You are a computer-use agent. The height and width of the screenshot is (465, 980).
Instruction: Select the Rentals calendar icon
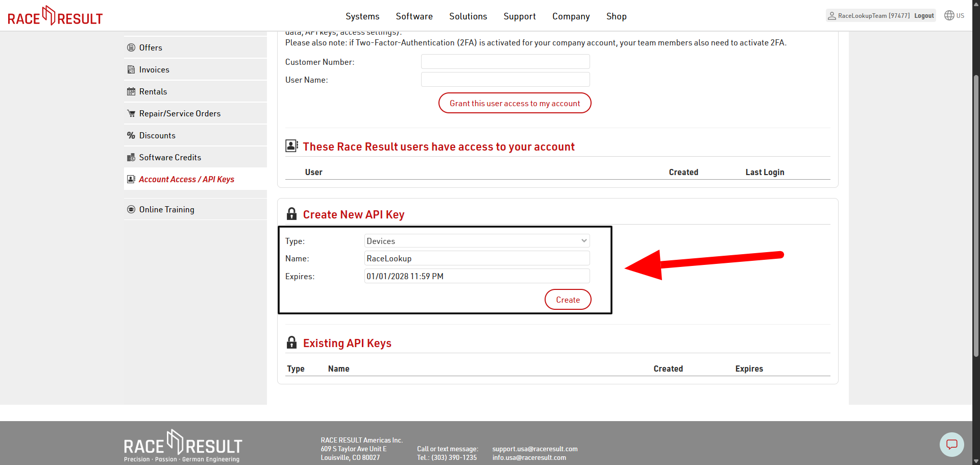(x=132, y=91)
